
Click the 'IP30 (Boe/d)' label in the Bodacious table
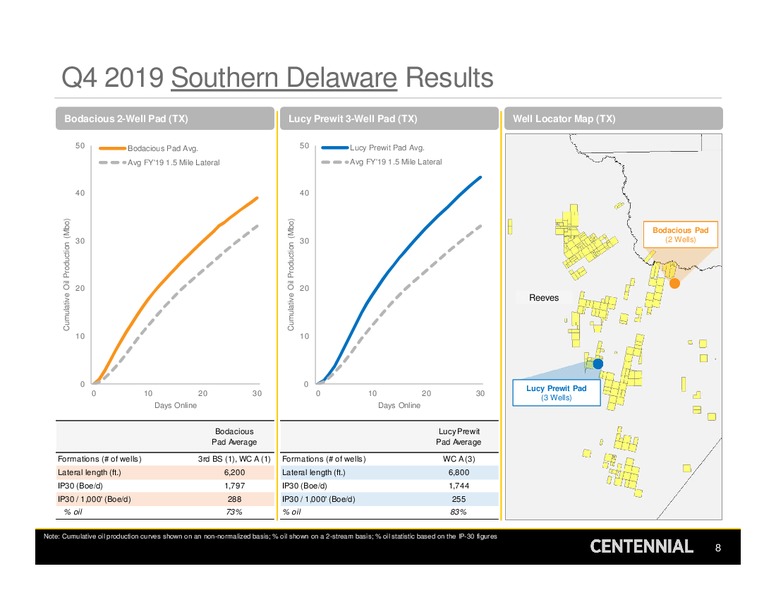(x=80, y=486)
